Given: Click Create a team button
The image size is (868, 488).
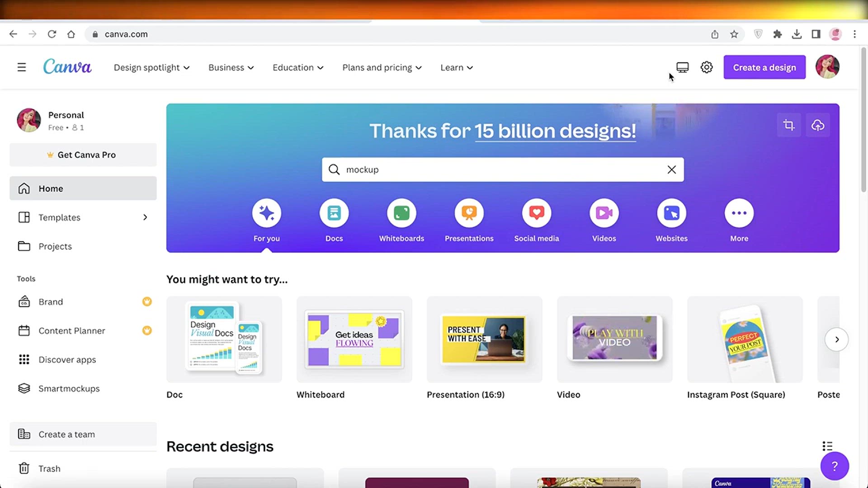Looking at the screenshot, I should 83,434.
